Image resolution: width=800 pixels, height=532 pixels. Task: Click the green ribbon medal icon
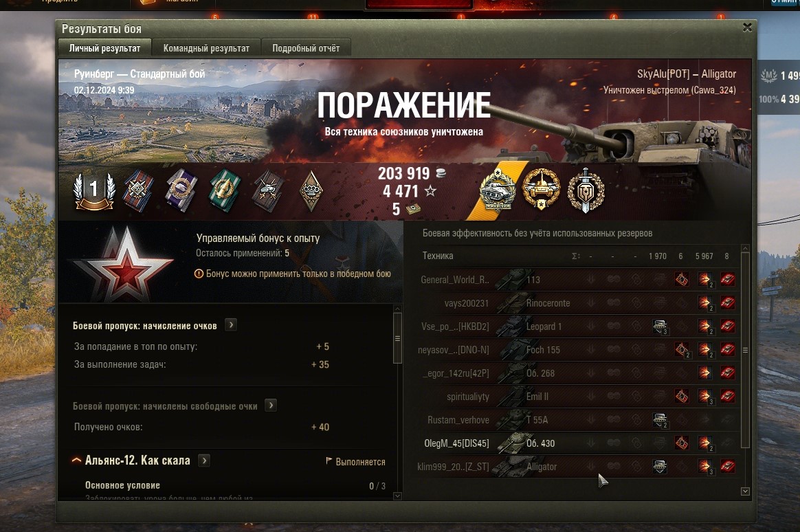tap(225, 190)
